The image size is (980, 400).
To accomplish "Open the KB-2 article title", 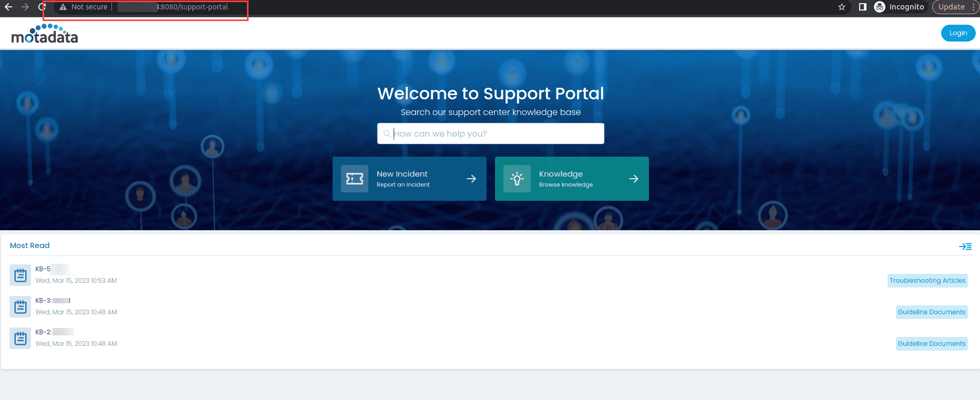I will 55,332.
